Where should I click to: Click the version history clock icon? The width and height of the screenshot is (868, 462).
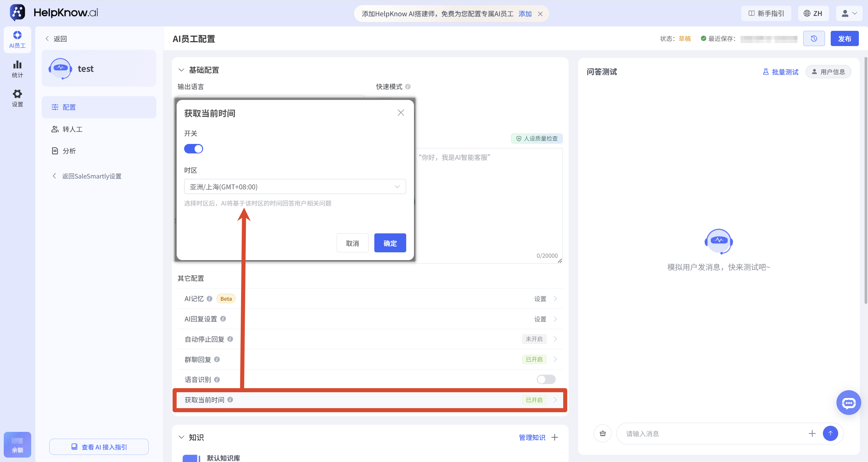coord(814,39)
